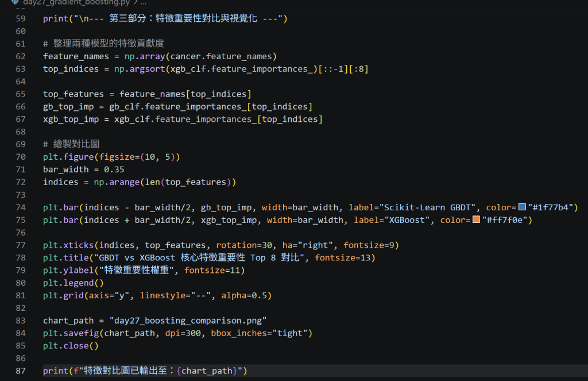Click the "#1f77b4" hex string

tap(551, 207)
